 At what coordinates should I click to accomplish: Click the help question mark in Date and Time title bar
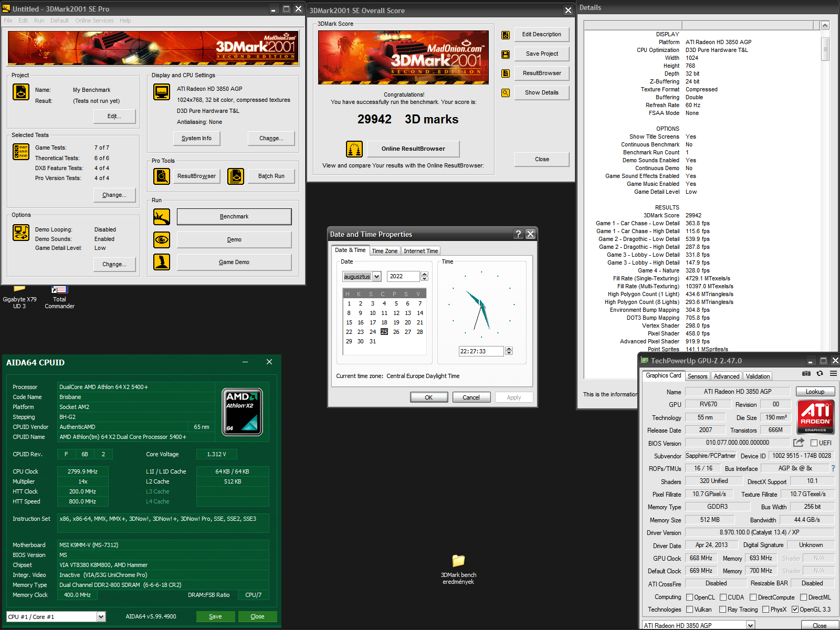point(518,234)
